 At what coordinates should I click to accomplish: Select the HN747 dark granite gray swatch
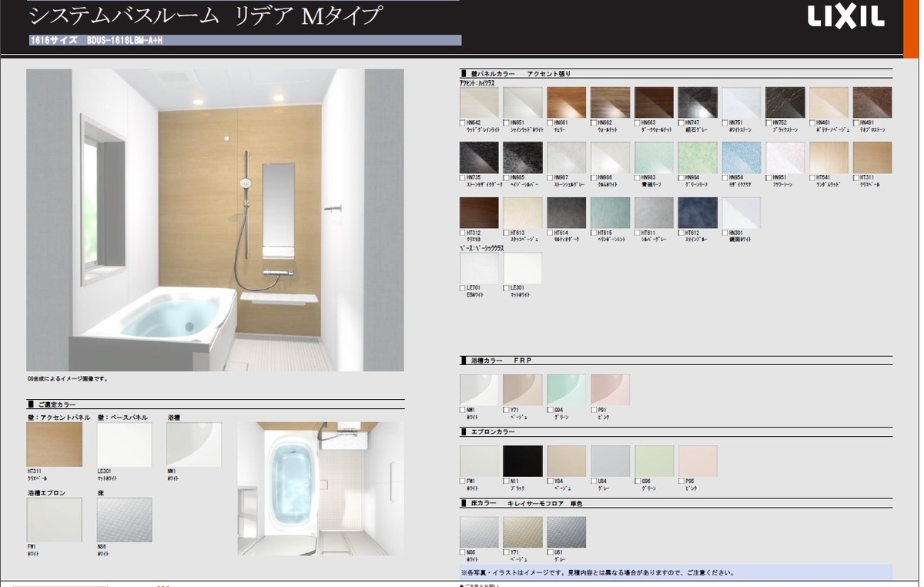(698, 102)
